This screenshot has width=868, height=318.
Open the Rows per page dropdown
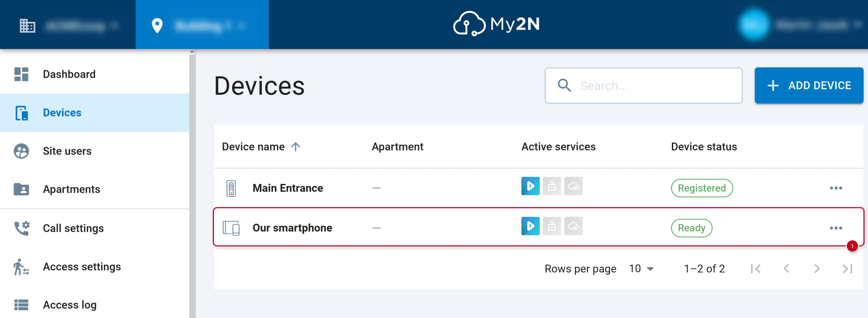click(x=642, y=269)
